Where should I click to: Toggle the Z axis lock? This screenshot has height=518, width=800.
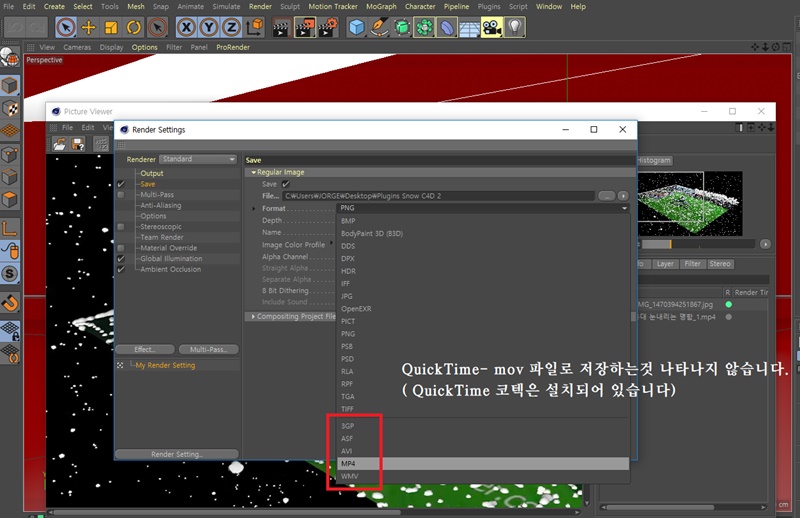(x=231, y=27)
